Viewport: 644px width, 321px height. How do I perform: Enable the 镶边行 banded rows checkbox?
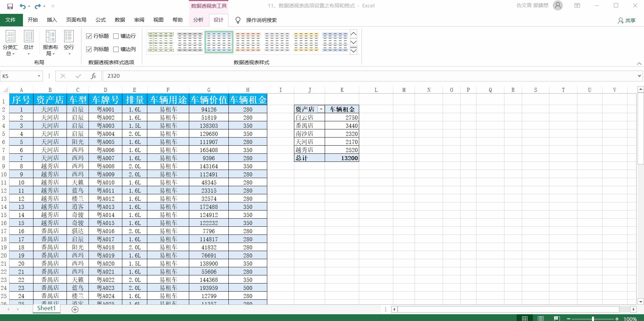[x=116, y=36]
